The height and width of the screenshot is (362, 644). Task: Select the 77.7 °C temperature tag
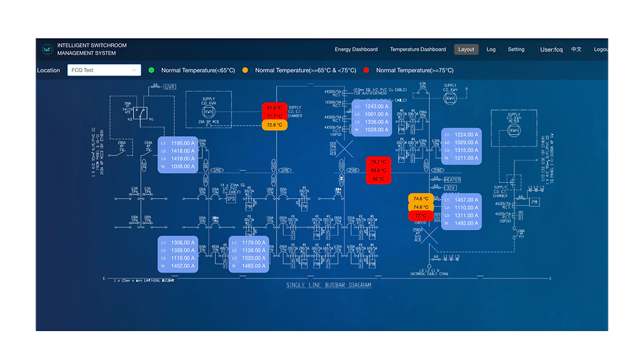click(x=275, y=116)
